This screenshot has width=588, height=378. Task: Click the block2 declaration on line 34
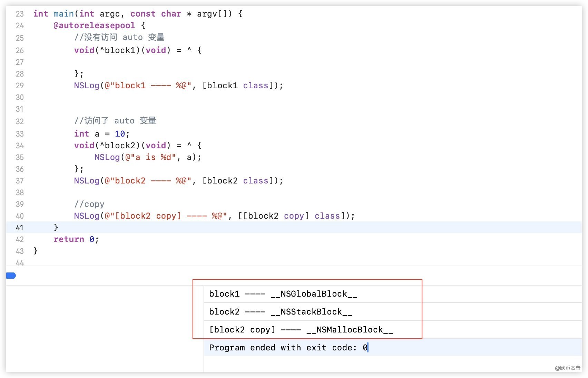pos(120,146)
